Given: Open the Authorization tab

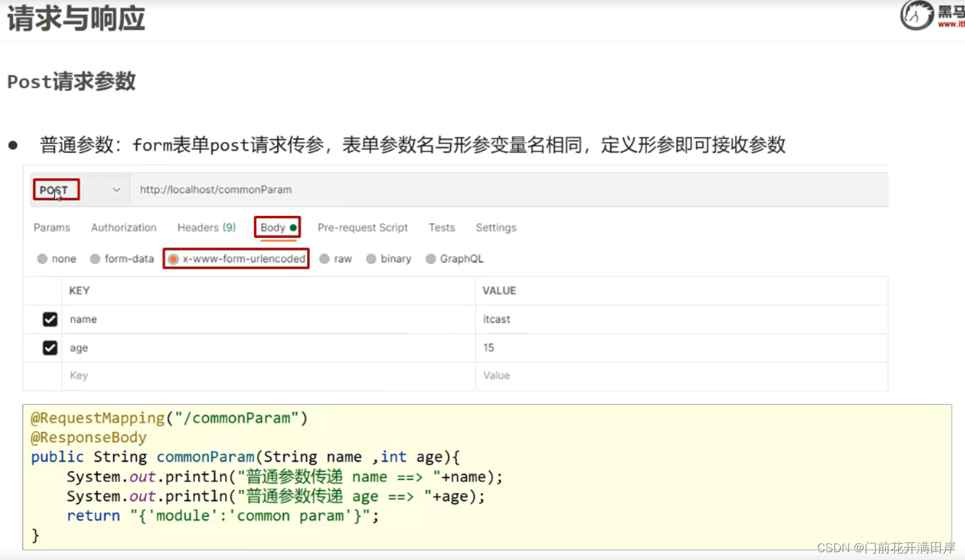Looking at the screenshot, I should coord(124,228).
